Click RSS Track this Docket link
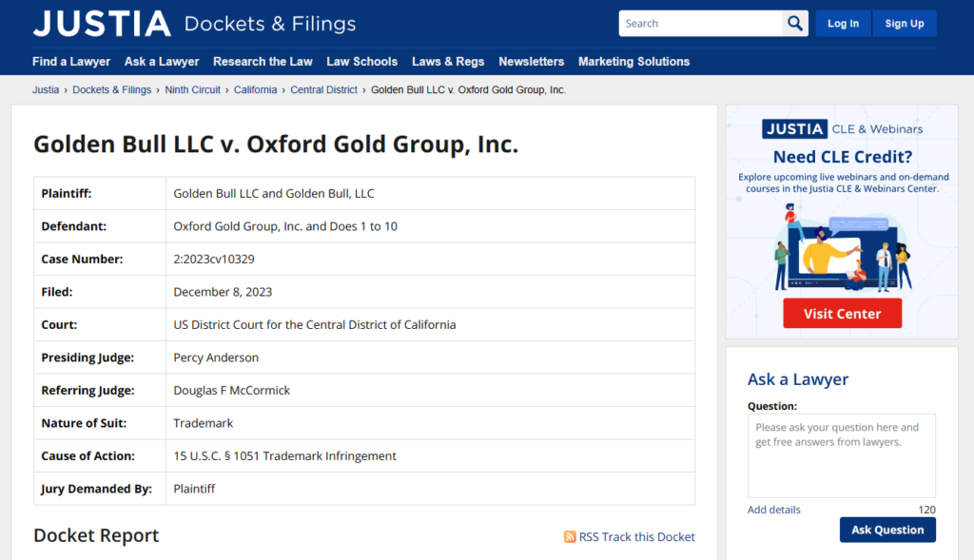Screen dimensions: 974x560 pos(636,536)
